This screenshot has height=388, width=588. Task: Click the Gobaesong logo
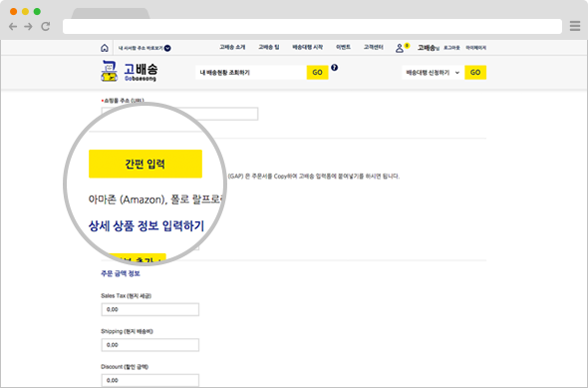(x=130, y=71)
